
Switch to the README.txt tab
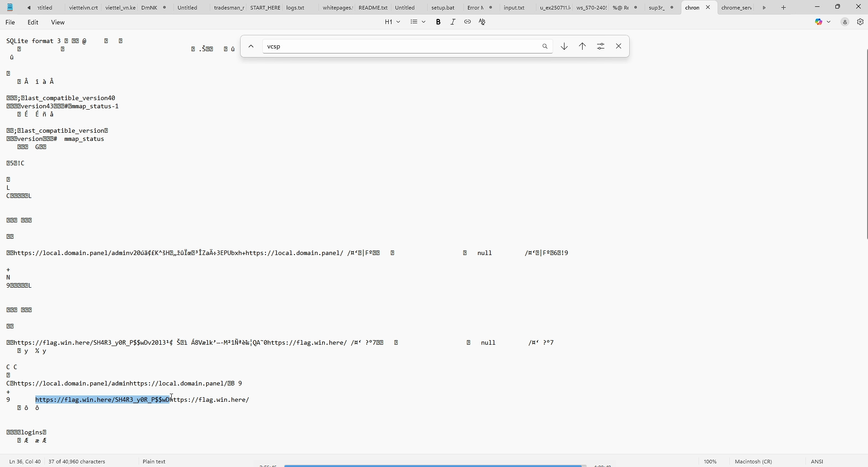373,8
